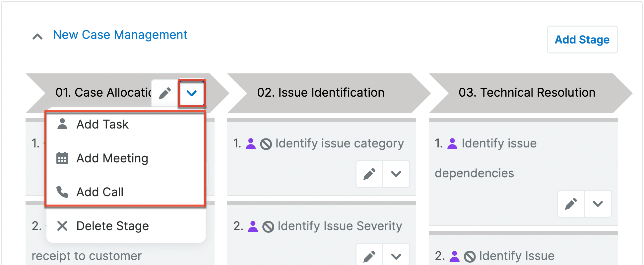Screen dimensions: 644x265
Task: Select Add Meeting from the menu
Action: (112, 158)
